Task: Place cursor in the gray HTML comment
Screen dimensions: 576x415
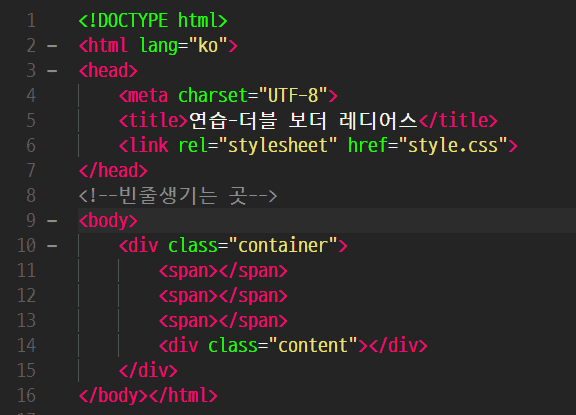Action: (178, 195)
